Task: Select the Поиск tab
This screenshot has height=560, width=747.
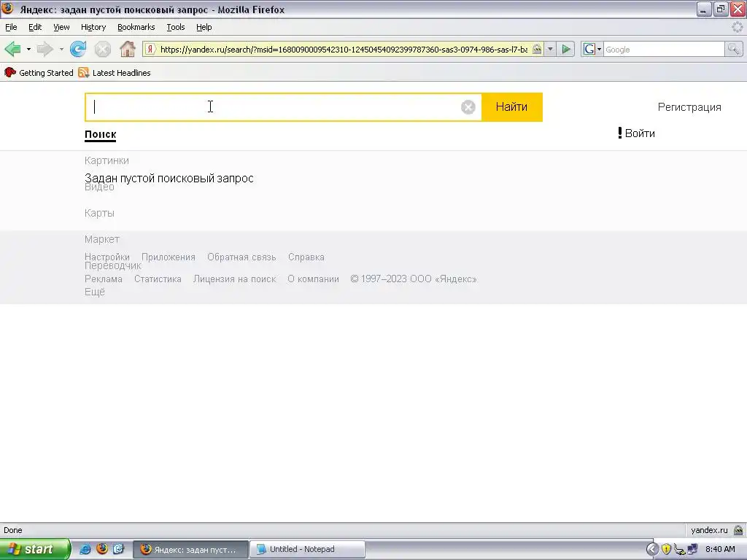Action: pyautogui.click(x=100, y=134)
